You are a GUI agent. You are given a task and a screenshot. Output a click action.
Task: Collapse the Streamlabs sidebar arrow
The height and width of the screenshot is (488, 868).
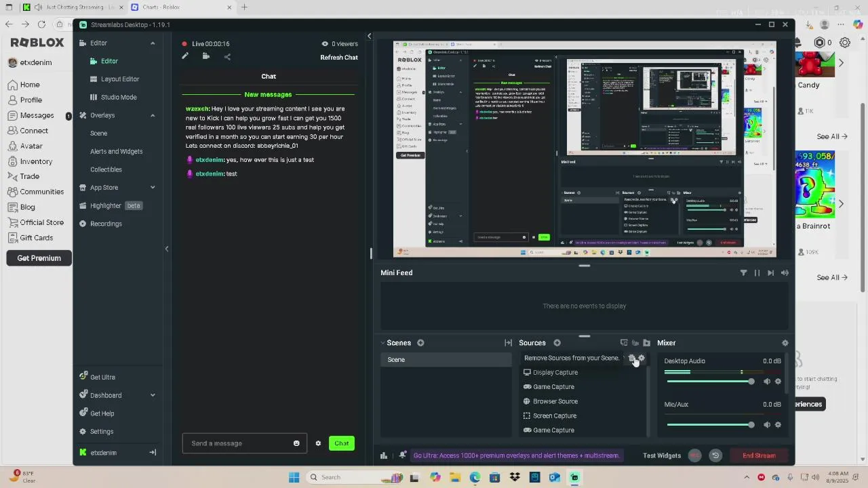[x=167, y=249]
